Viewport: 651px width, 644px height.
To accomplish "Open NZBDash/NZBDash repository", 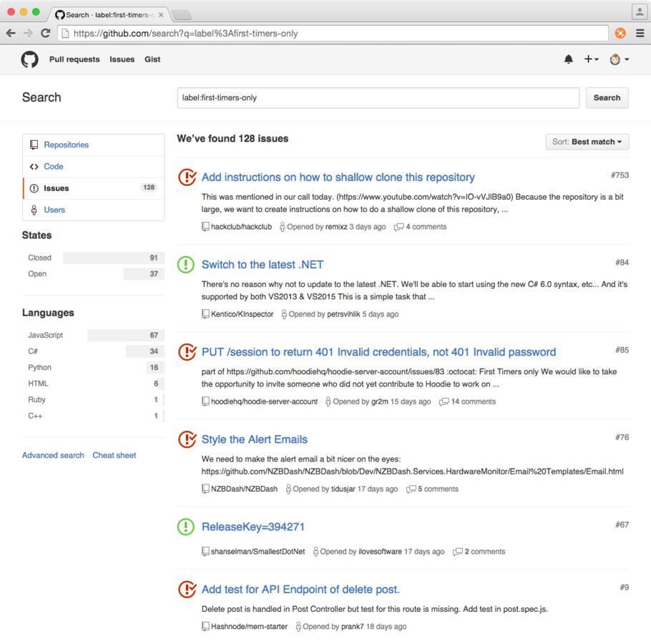I will point(244,489).
